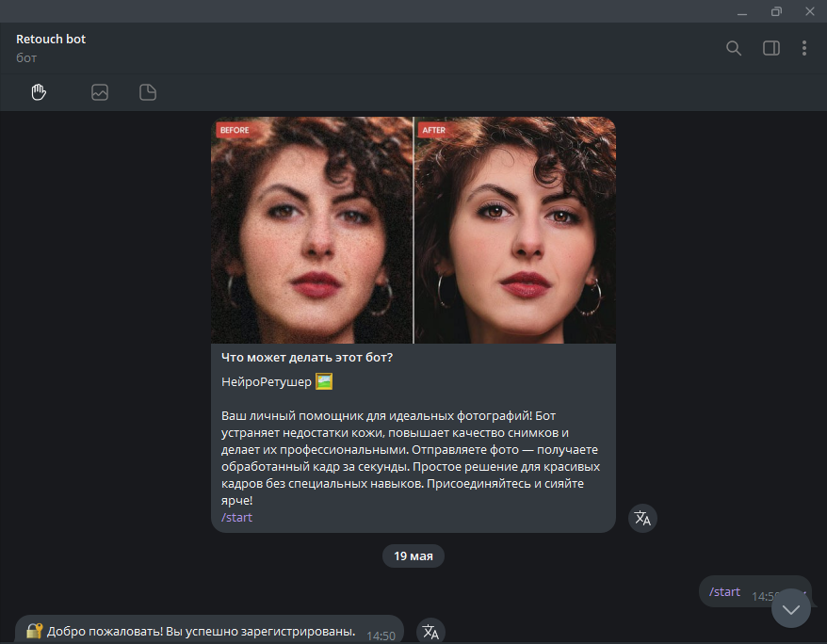Screen dimensions: 827x644
Task: Open the three-dot chat options menu
Action: (x=803, y=48)
